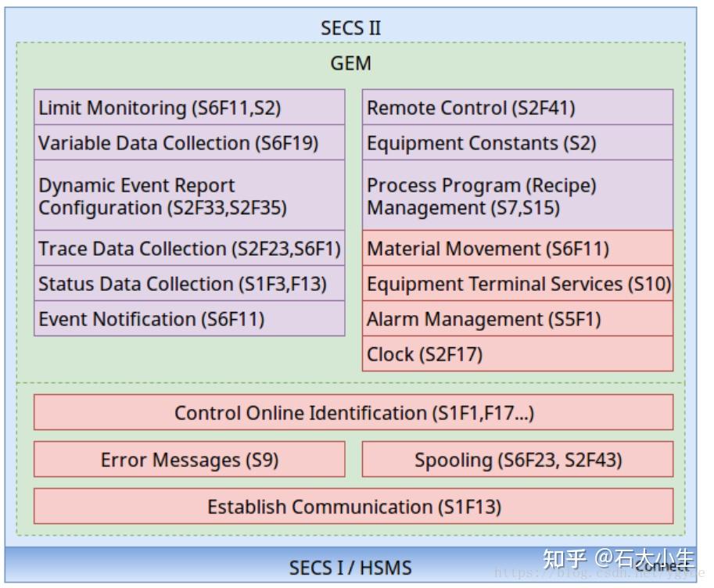The height and width of the screenshot is (588, 714).
Task: Click the Dynamic Event Report Configuration box
Action: point(189,196)
